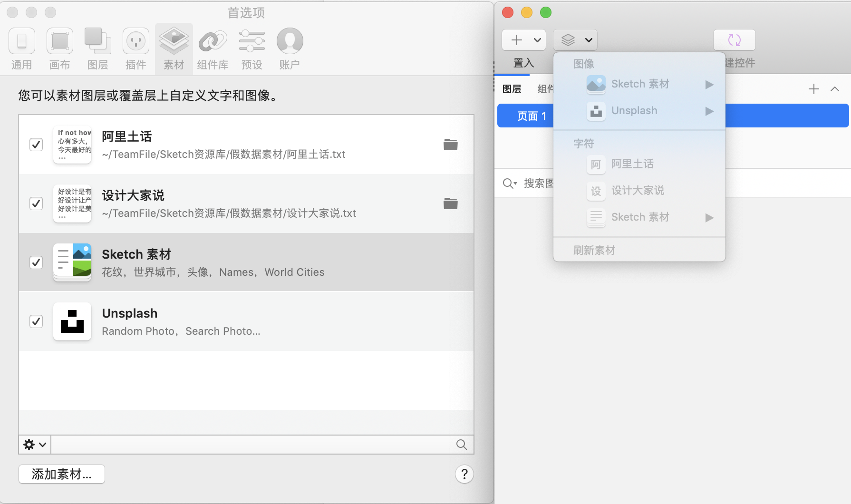Image resolution: width=851 pixels, height=504 pixels.
Task: Select the Unsplash row title text
Action: click(130, 313)
